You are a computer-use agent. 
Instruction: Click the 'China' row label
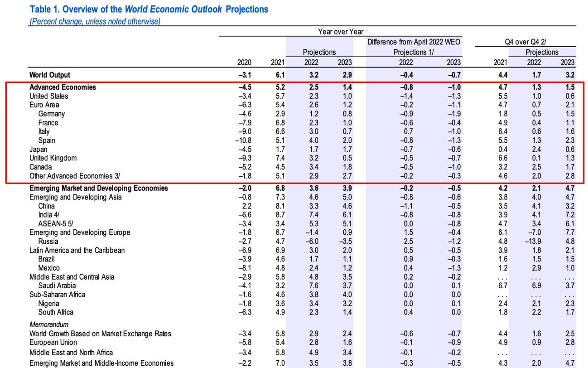tap(46, 206)
